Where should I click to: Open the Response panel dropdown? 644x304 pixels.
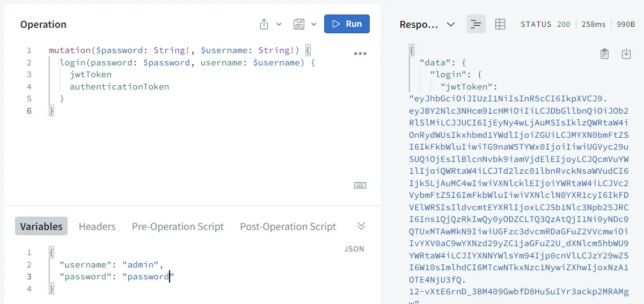(x=451, y=24)
